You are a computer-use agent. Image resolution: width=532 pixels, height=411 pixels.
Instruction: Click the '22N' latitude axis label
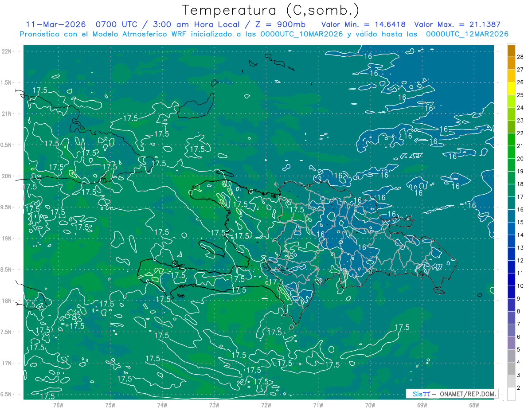[x=7, y=51]
